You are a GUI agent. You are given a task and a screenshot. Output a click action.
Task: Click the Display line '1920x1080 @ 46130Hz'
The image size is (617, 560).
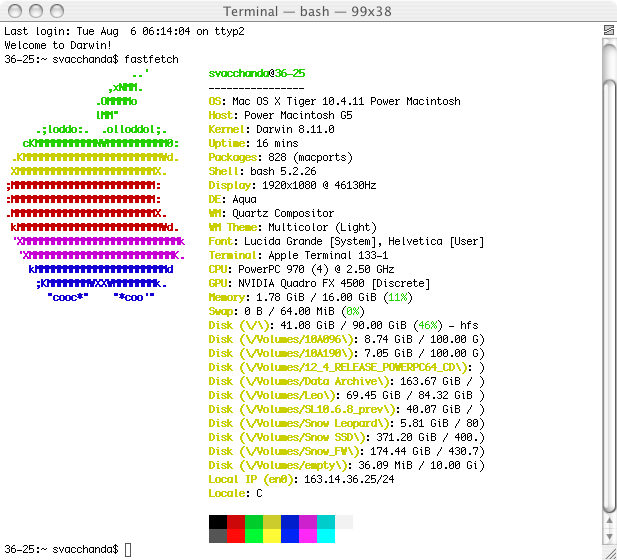click(292, 185)
